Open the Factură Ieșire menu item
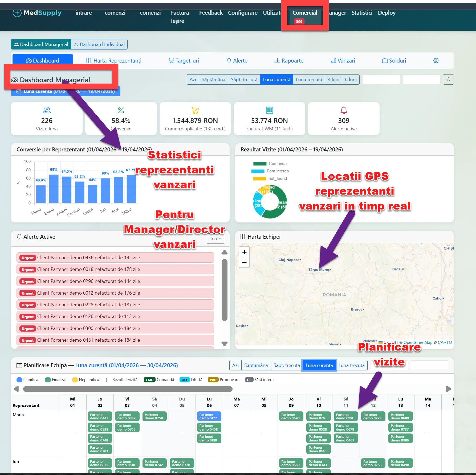Image resolution: width=476 pixels, height=475 pixels. (180, 17)
